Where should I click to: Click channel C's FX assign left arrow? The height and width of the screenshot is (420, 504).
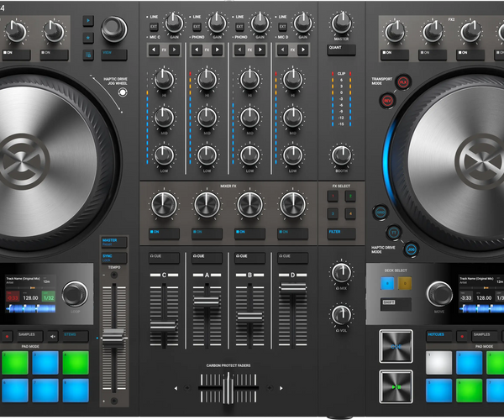[x=154, y=50]
